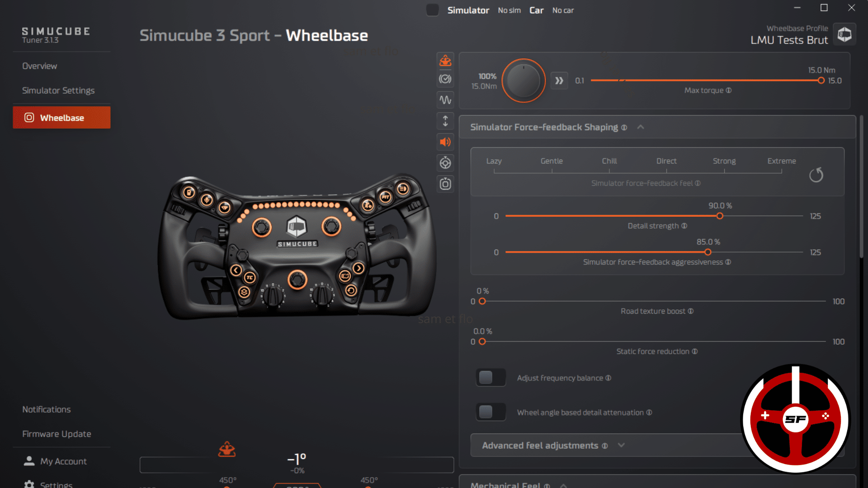Open the Overview page

(40, 66)
